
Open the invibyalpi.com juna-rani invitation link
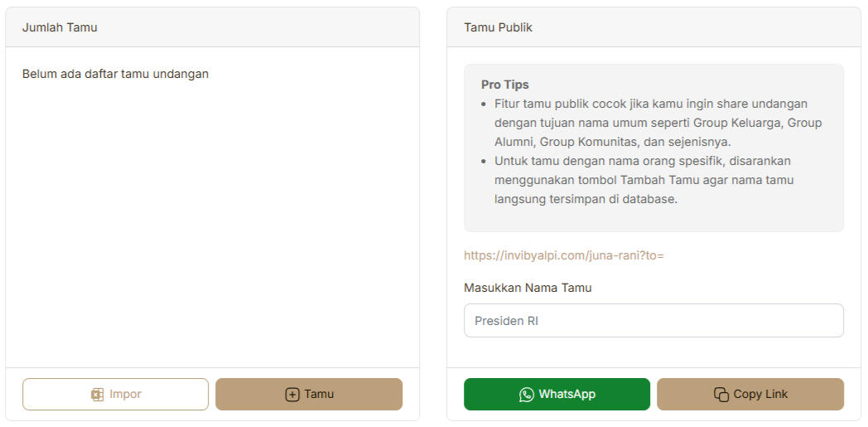point(563,255)
